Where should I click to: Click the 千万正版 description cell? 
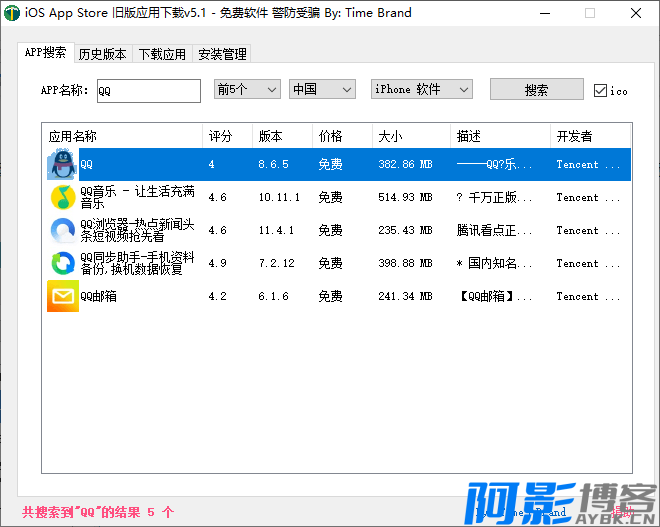pyautogui.click(x=495, y=197)
